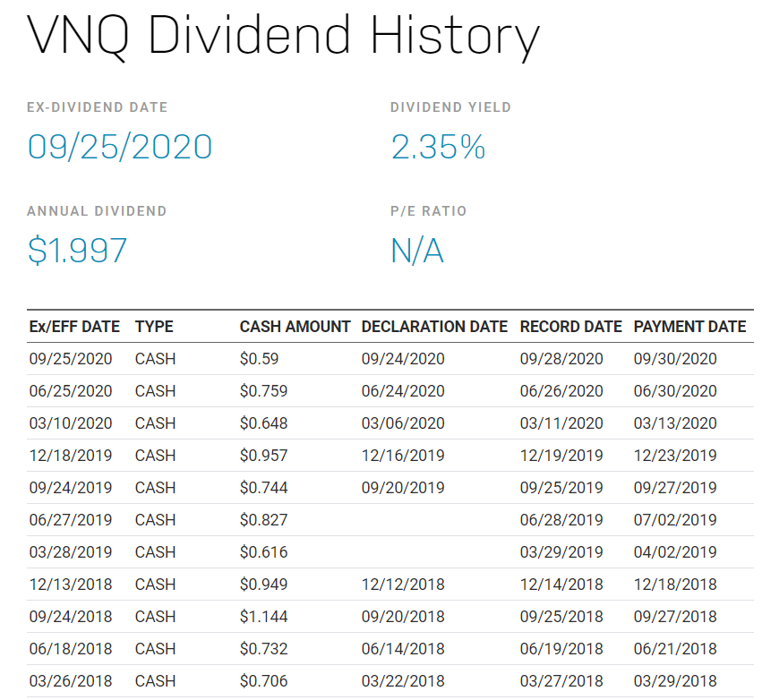
Task: Click the P/E ratio value N/A
Action: (417, 251)
